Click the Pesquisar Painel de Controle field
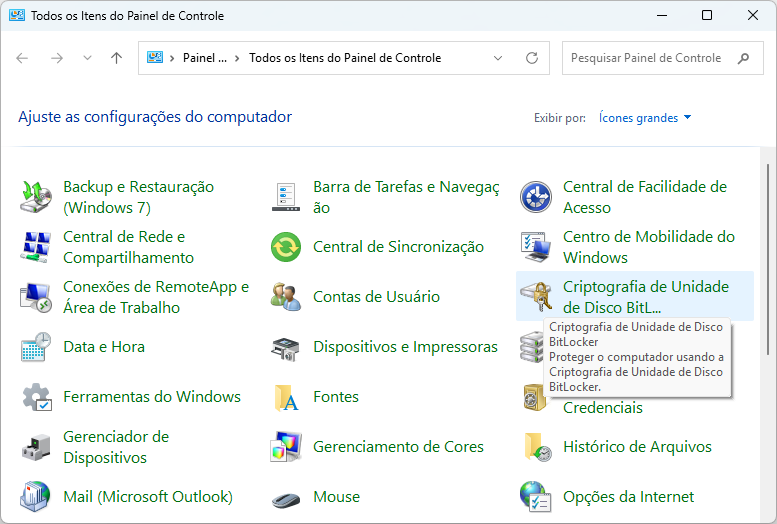This screenshot has width=777, height=524. tap(663, 58)
